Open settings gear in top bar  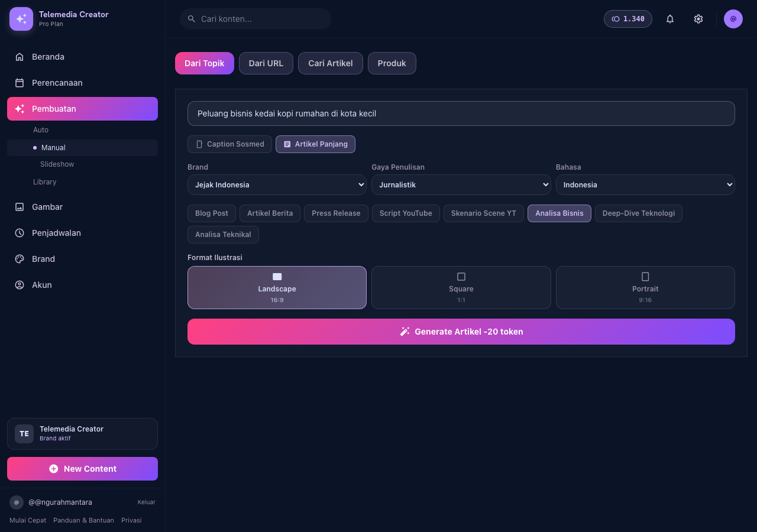click(698, 19)
